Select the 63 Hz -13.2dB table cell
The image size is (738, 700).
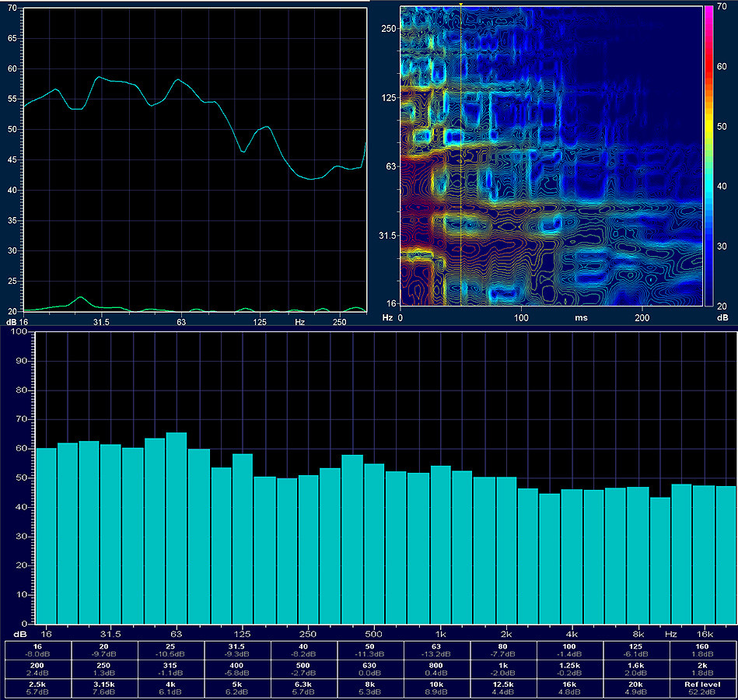click(x=436, y=650)
